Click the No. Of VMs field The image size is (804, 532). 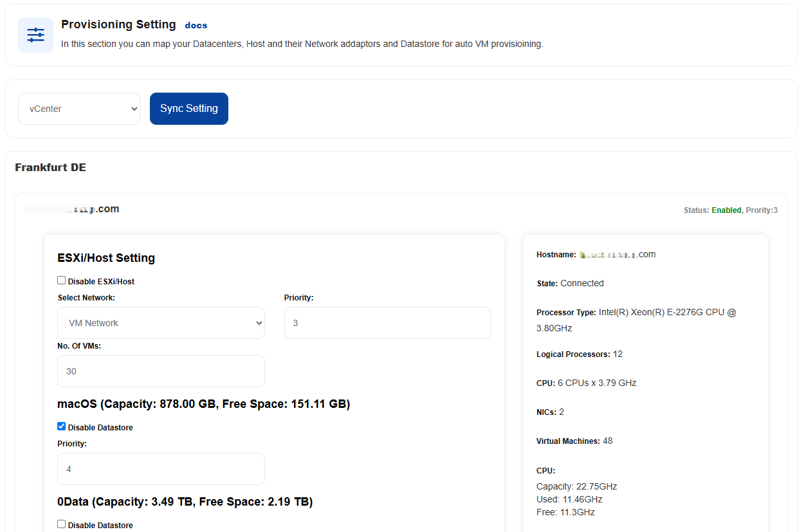161,371
